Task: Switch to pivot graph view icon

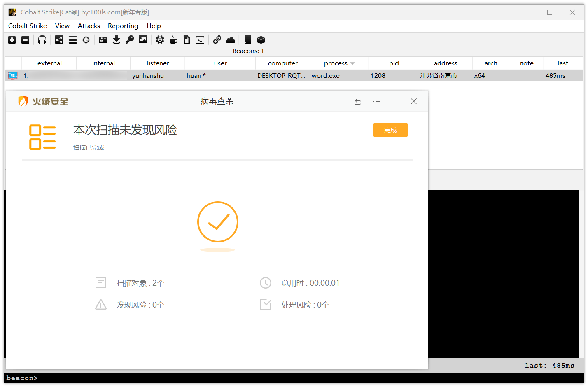Action: [x=59, y=40]
